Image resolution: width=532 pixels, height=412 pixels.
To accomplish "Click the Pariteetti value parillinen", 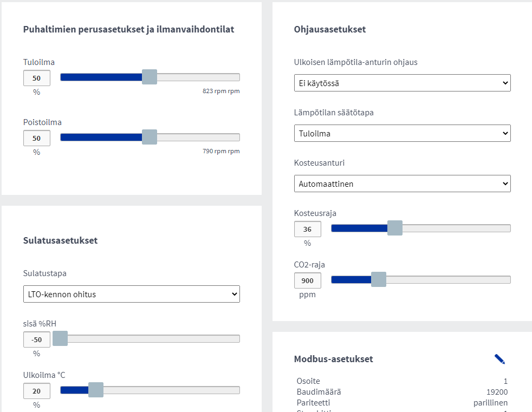I will click(490, 403).
